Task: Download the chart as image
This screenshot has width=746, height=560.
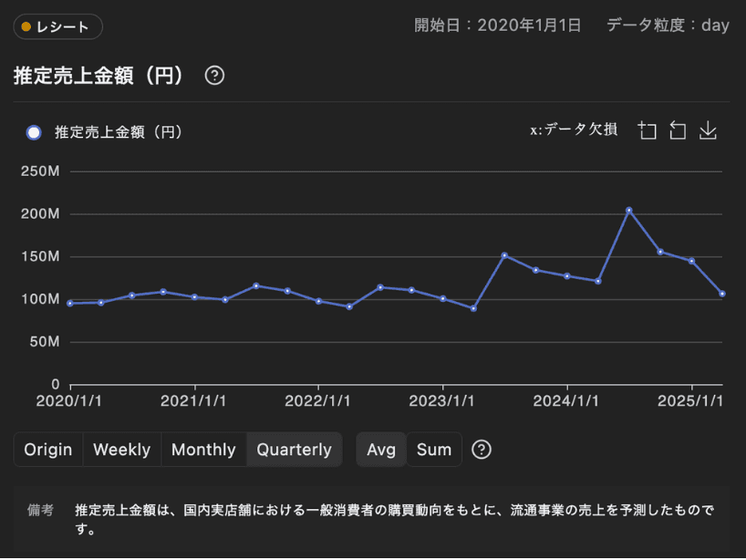Action: point(708,130)
